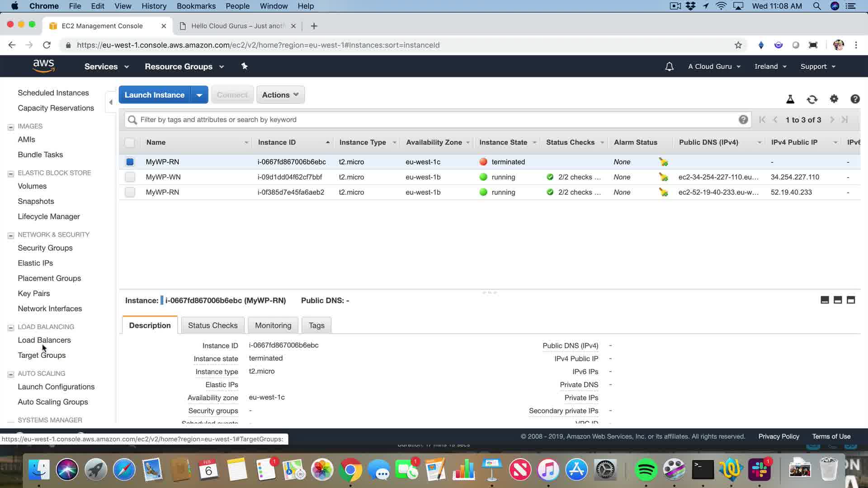Click the refresh instances icon
868x488 pixels.
pos(812,99)
